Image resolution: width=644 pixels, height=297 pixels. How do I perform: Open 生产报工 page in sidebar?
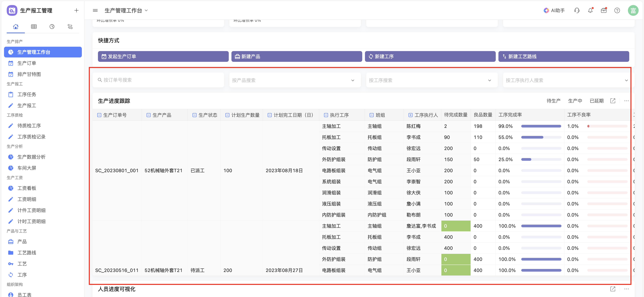pos(43,105)
